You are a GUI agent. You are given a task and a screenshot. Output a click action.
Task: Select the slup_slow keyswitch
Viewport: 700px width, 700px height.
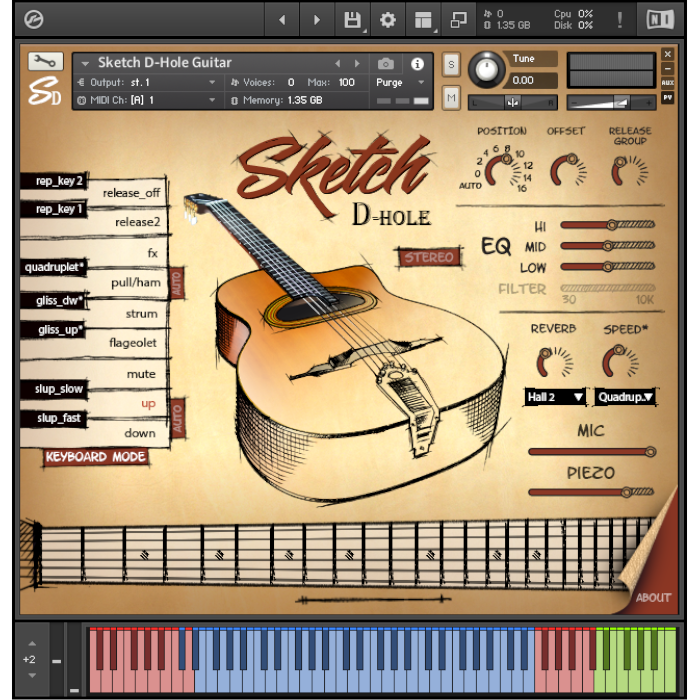coord(54,389)
